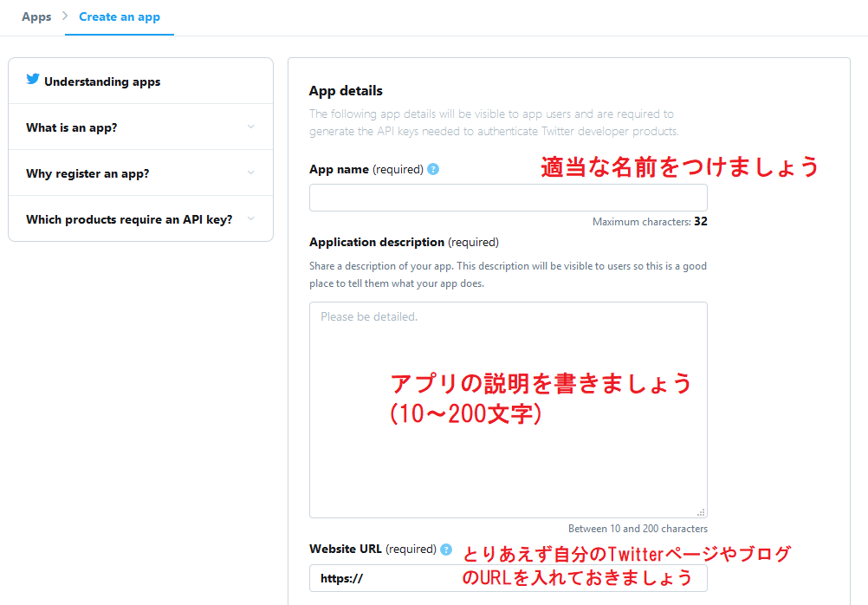Screen dimensions: 868x605
Task: Click the App details heading
Action: (343, 90)
